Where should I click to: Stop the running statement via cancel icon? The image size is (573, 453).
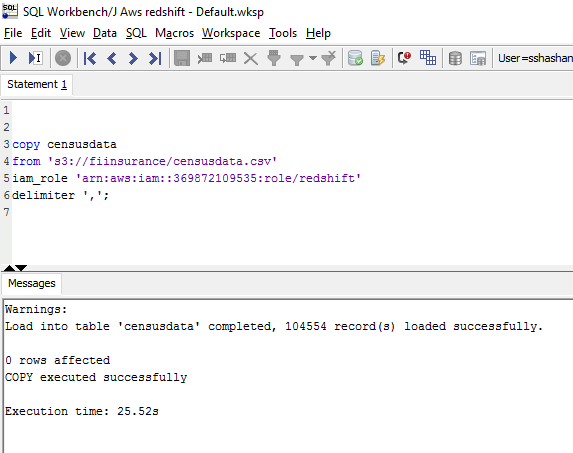pos(63,58)
